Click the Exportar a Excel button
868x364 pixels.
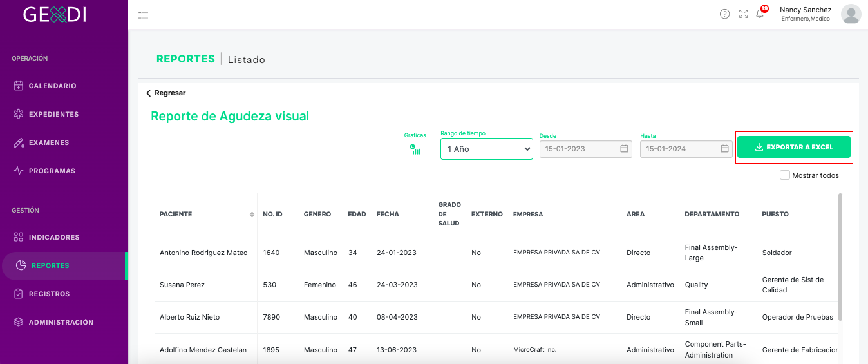pos(794,147)
